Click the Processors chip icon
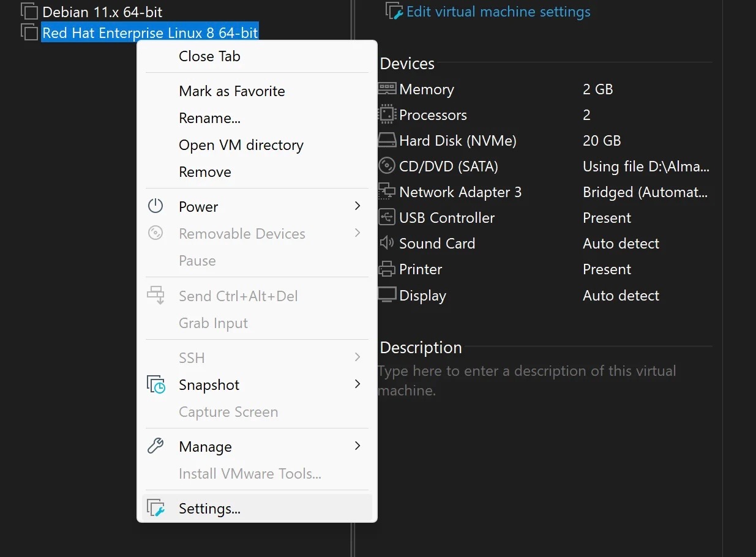The height and width of the screenshot is (557, 756). [387, 115]
